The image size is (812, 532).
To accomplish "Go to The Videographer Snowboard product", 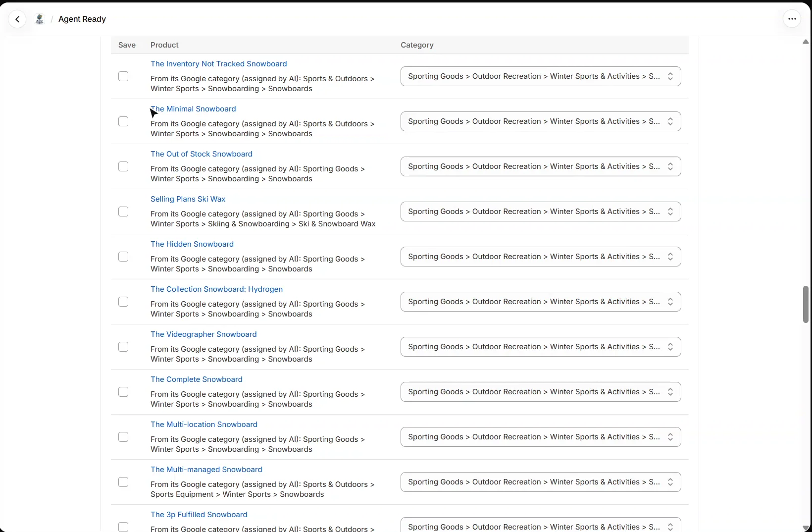I will point(203,334).
